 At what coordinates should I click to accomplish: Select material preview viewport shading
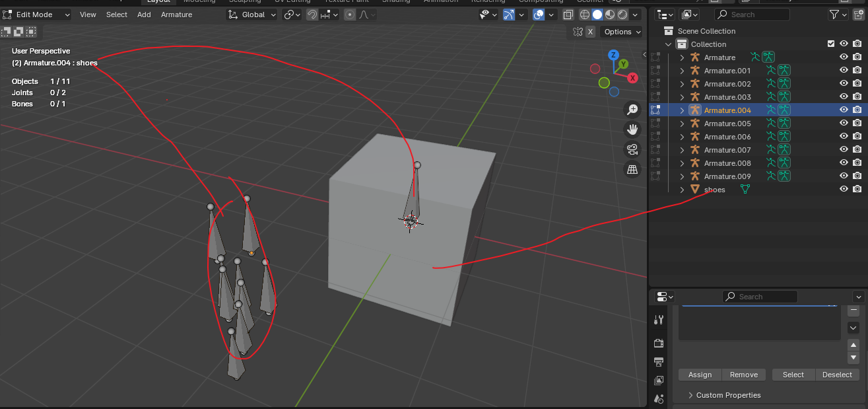pos(610,15)
